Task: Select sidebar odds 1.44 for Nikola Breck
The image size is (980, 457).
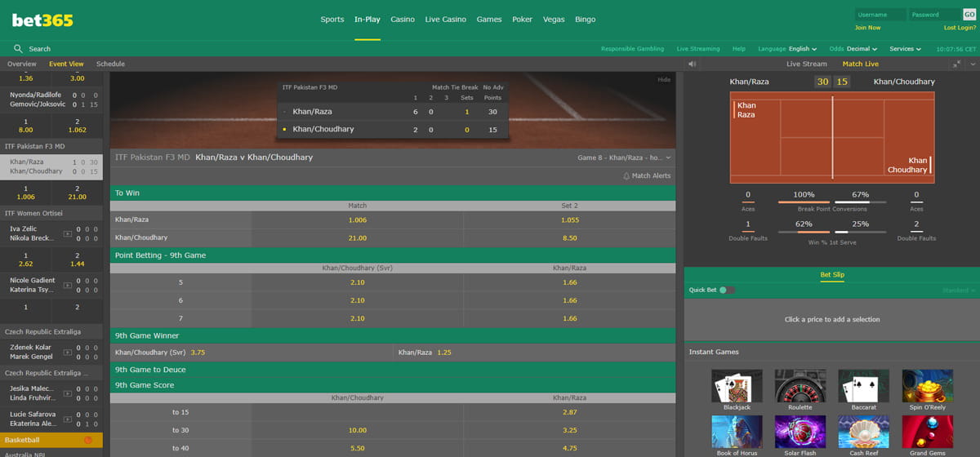Action: pyautogui.click(x=78, y=260)
